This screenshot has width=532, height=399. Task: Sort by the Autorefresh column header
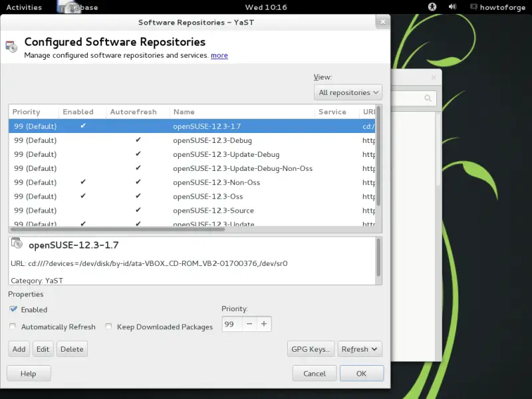tap(138, 112)
